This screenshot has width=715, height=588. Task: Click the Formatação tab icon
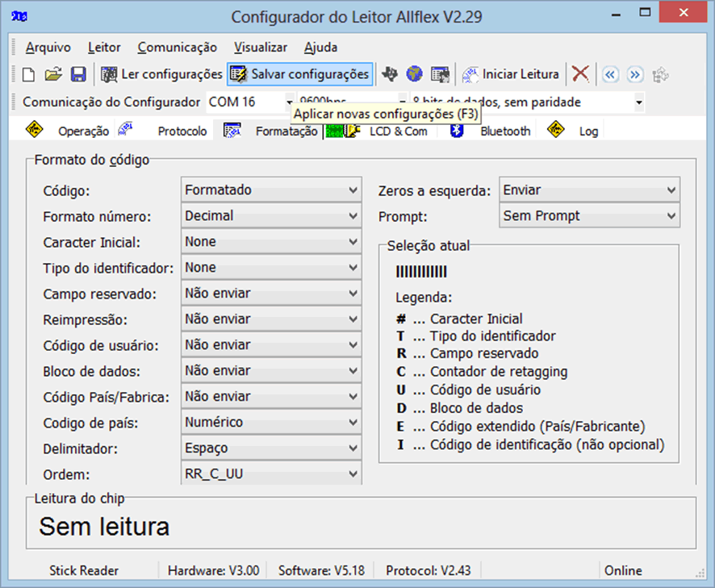[x=232, y=131]
